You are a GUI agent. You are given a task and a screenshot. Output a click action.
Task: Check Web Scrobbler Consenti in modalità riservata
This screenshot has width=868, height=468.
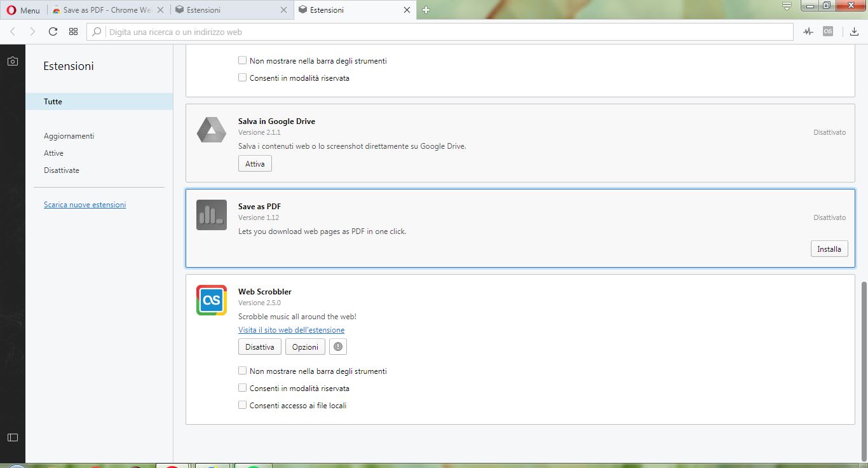242,388
